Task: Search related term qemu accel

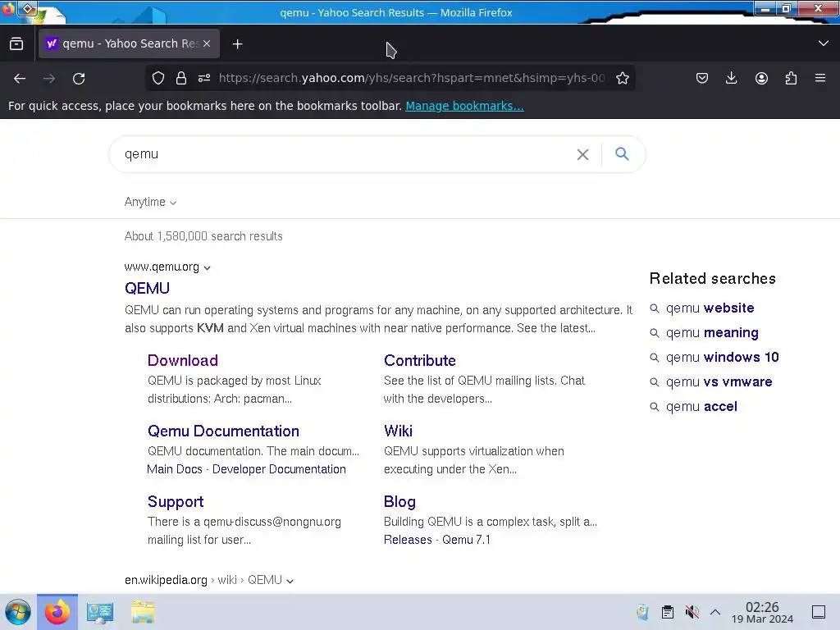Action: (x=701, y=407)
